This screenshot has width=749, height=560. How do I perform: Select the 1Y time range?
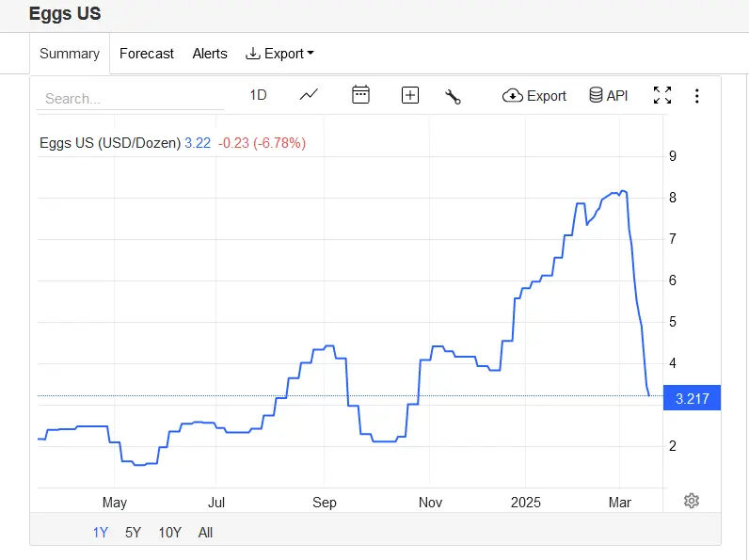(100, 532)
